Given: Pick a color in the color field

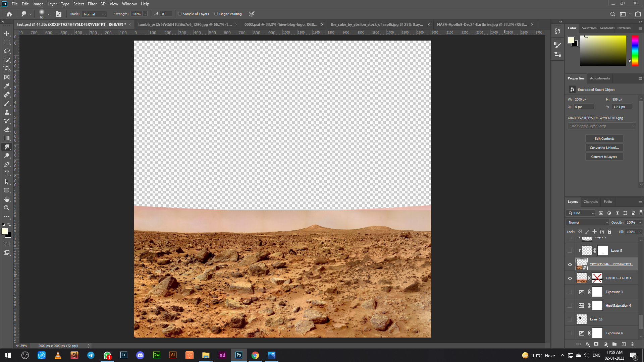Looking at the screenshot, I should 603,51.
